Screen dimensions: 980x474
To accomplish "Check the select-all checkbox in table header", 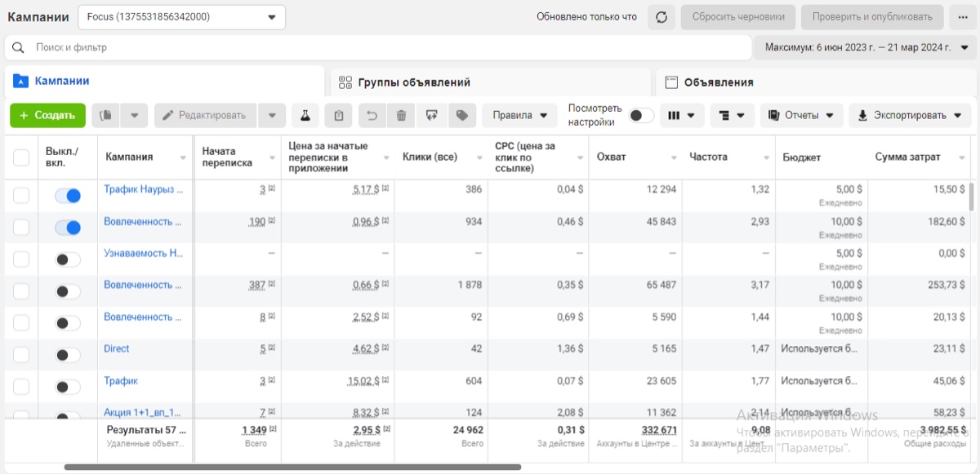I will 21,157.
